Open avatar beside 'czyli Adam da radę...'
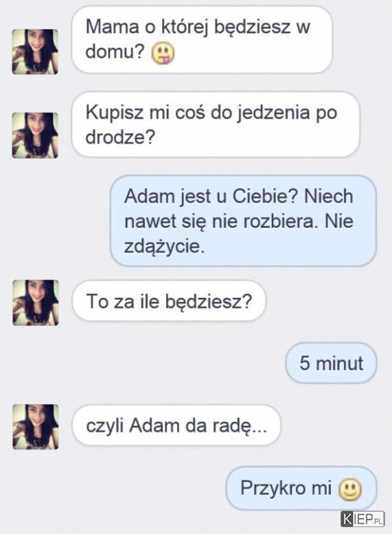The width and height of the screenshot is (392, 534). 36,427
